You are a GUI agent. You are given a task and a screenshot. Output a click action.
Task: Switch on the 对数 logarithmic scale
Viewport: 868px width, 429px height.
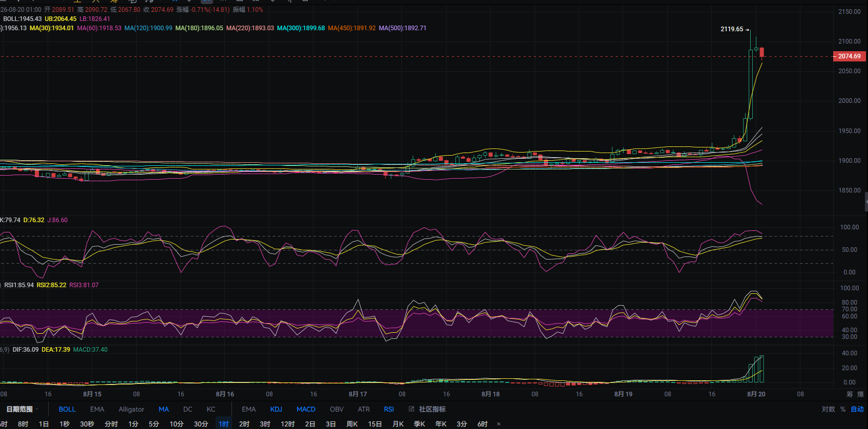[x=829, y=409]
